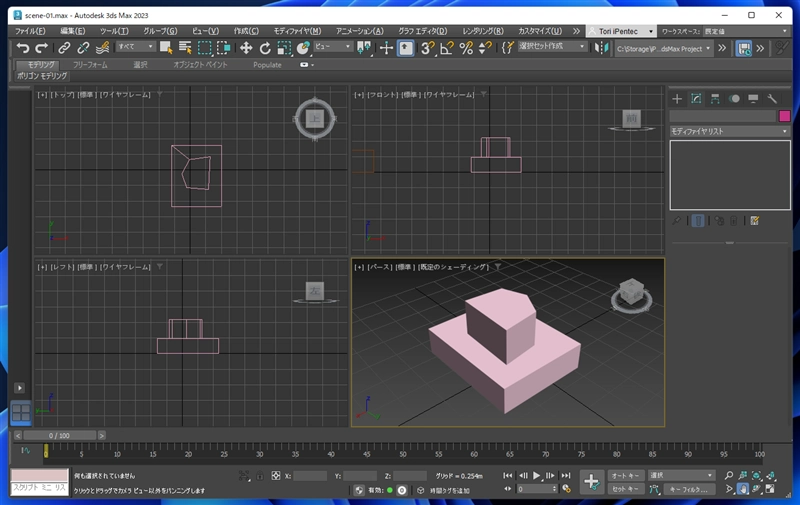Select the Unlink Selection tool
Screen dimensions: 800x505
click(x=83, y=48)
